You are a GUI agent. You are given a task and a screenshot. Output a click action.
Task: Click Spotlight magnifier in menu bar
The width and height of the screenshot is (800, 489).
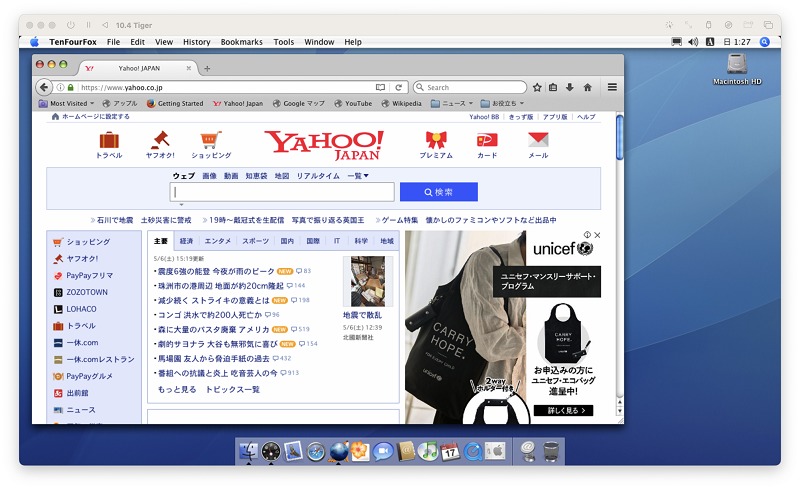764,42
